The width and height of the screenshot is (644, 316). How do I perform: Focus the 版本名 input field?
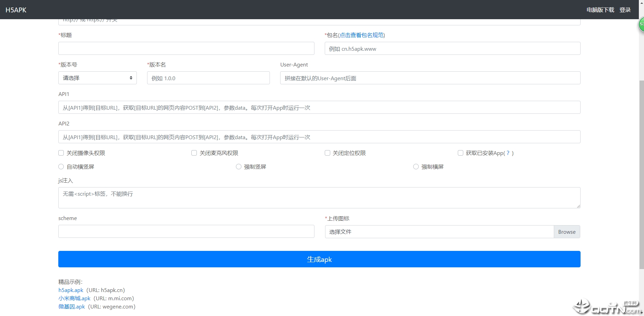[208, 78]
